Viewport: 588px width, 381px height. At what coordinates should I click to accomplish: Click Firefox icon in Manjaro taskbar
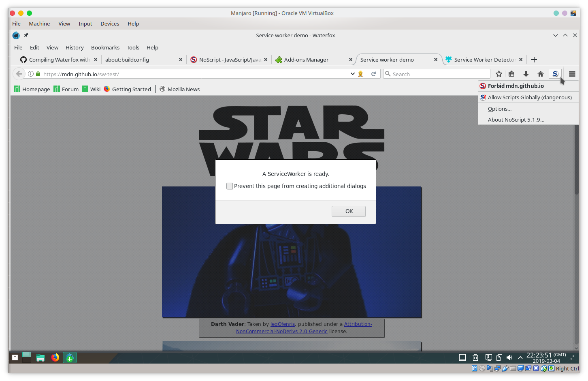pos(55,357)
